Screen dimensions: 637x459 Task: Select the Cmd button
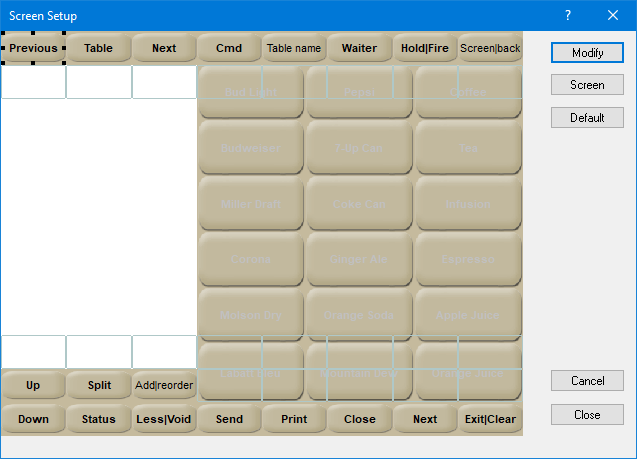coord(229,48)
